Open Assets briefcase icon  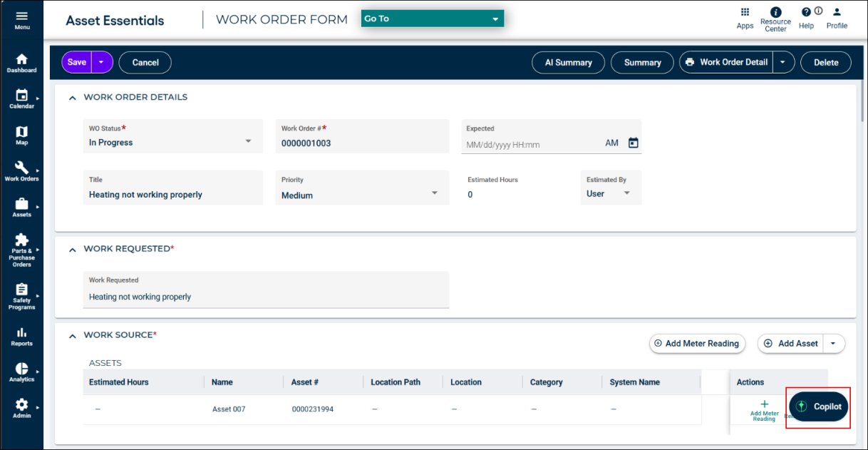(21, 203)
